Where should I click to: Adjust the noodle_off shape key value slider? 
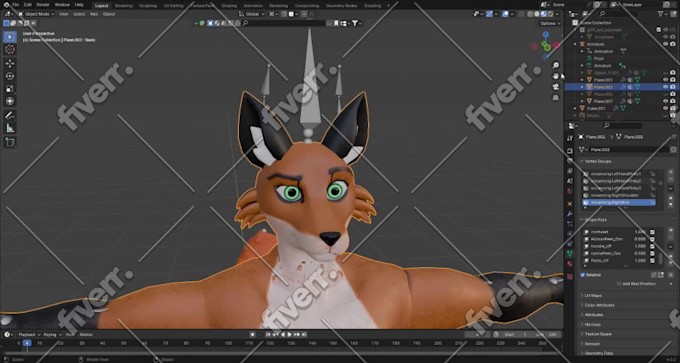pyautogui.click(x=641, y=246)
